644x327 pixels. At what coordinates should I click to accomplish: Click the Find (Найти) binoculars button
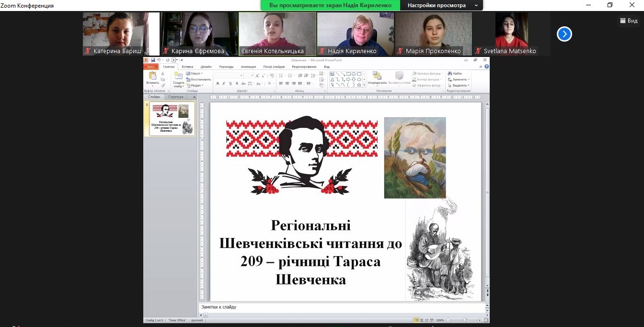coord(455,73)
